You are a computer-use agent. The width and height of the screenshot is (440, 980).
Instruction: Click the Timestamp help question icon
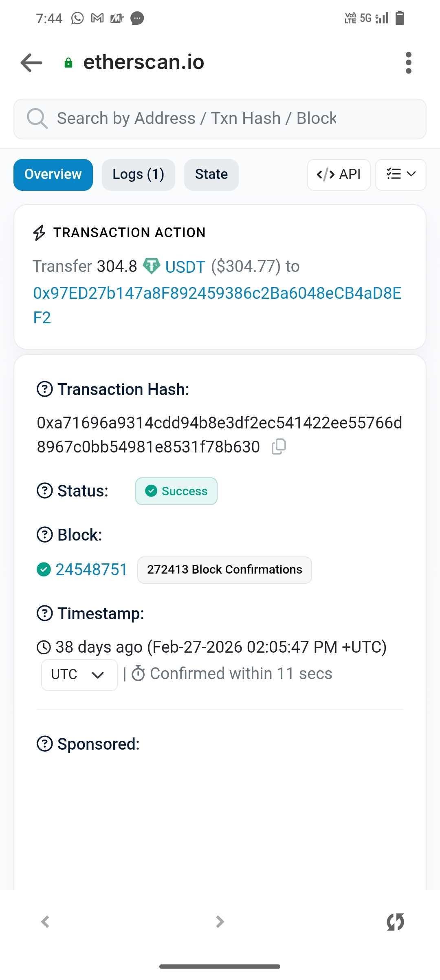(45, 613)
